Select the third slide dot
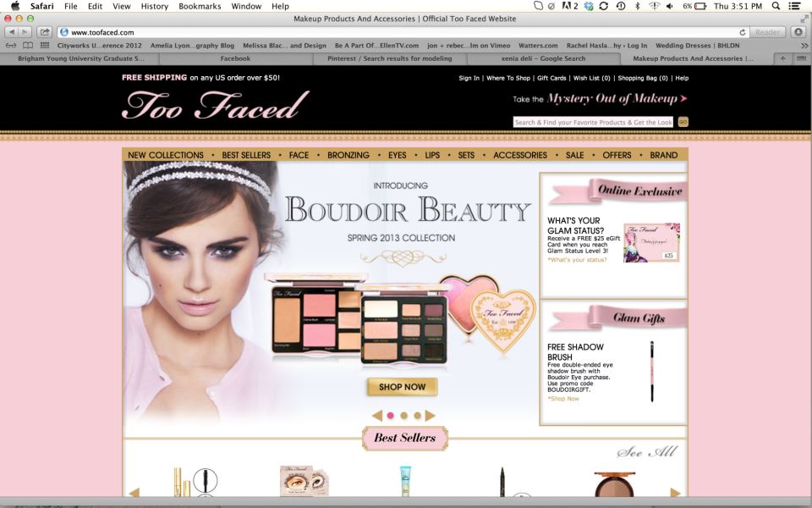Screen dimensions: 812x508 (417, 415)
